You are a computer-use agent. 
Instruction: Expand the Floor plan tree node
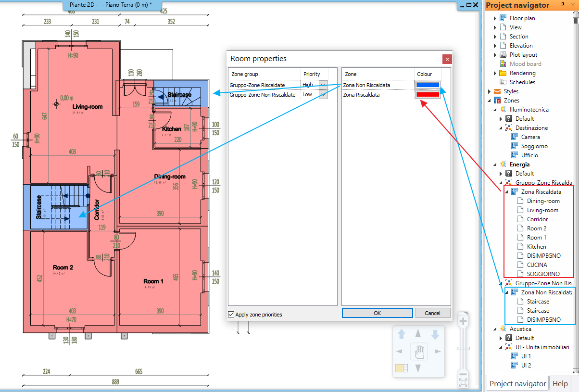click(495, 18)
